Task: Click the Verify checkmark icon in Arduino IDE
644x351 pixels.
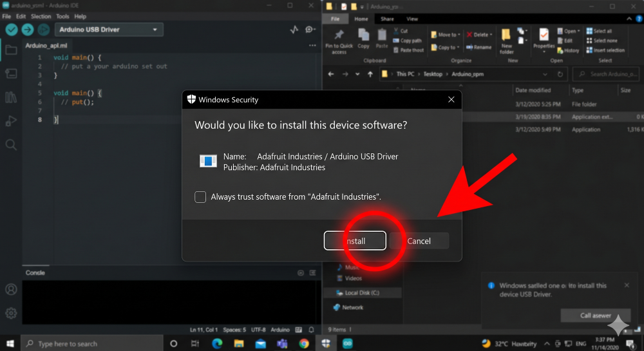Action: (x=12, y=30)
